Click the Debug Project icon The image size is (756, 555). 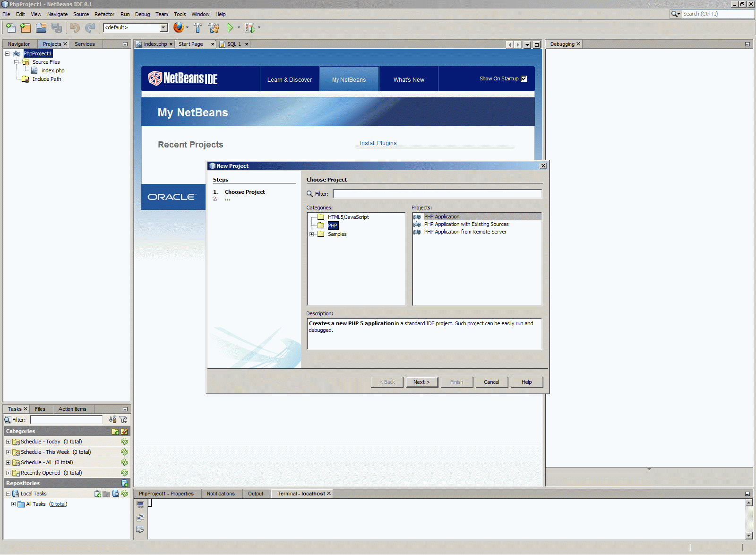249,28
